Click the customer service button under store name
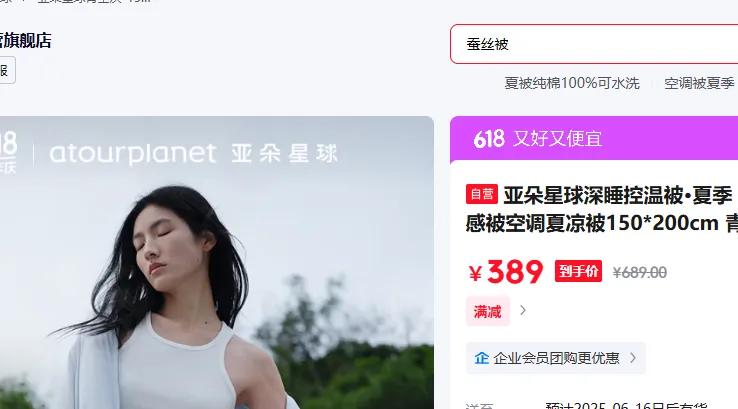This screenshot has width=738, height=409. 7,70
